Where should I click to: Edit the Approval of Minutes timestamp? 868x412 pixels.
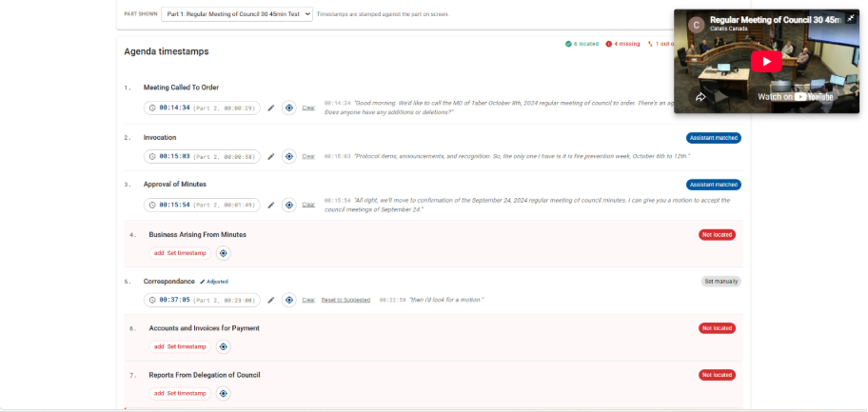tap(270, 205)
